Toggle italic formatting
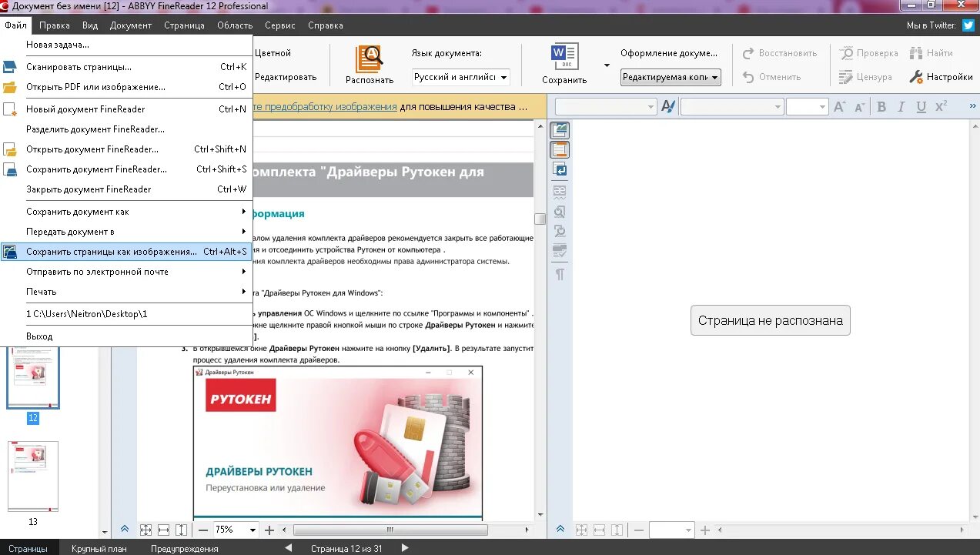The width and height of the screenshot is (980, 555). tap(901, 106)
